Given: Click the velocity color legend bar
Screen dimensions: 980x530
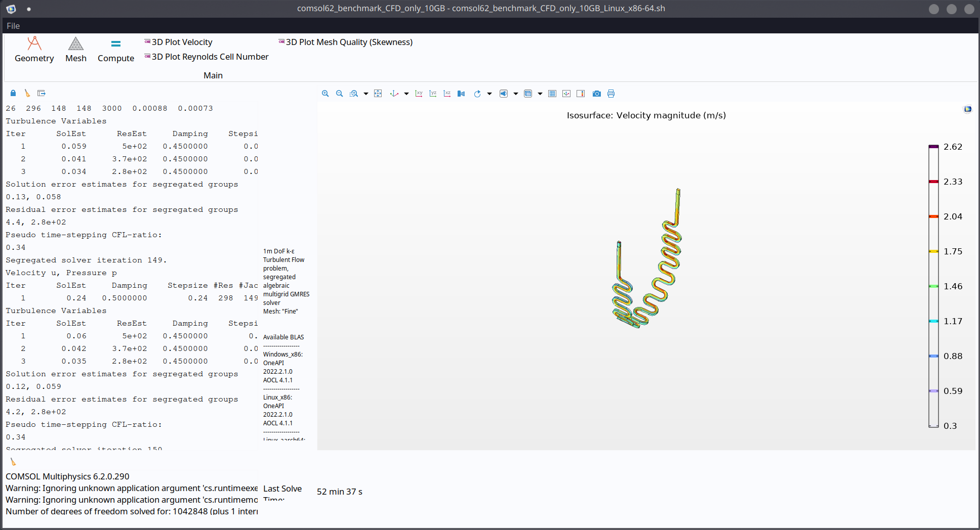Looking at the screenshot, I should click(x=933, y=286).
